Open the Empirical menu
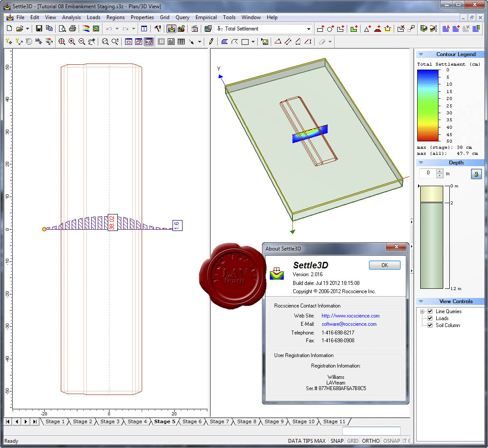The width and height of the screenshot is (488, 448). click(x=206, y=17)
